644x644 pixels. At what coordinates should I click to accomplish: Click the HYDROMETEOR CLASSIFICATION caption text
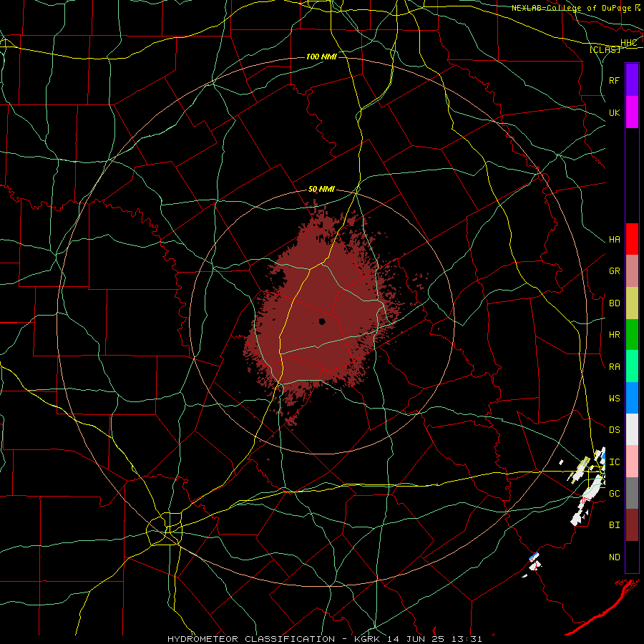(x=251, y=639)
